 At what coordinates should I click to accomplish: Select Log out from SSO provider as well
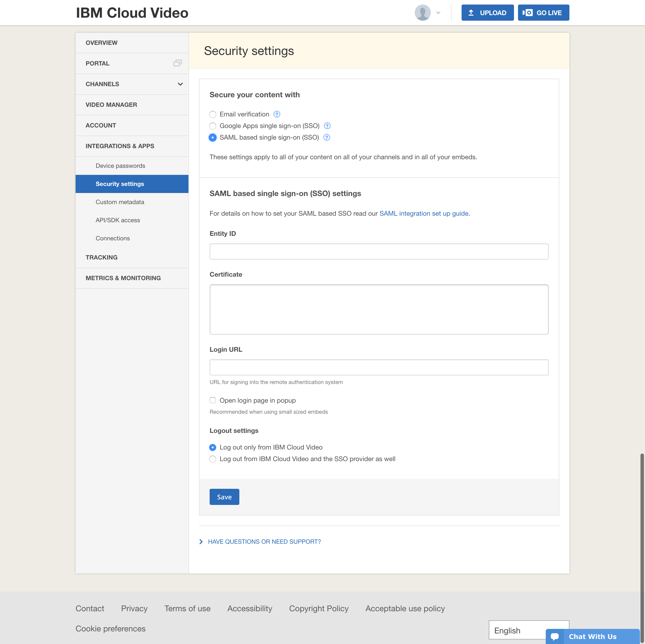pyautogui.click(x=213, y=459)
